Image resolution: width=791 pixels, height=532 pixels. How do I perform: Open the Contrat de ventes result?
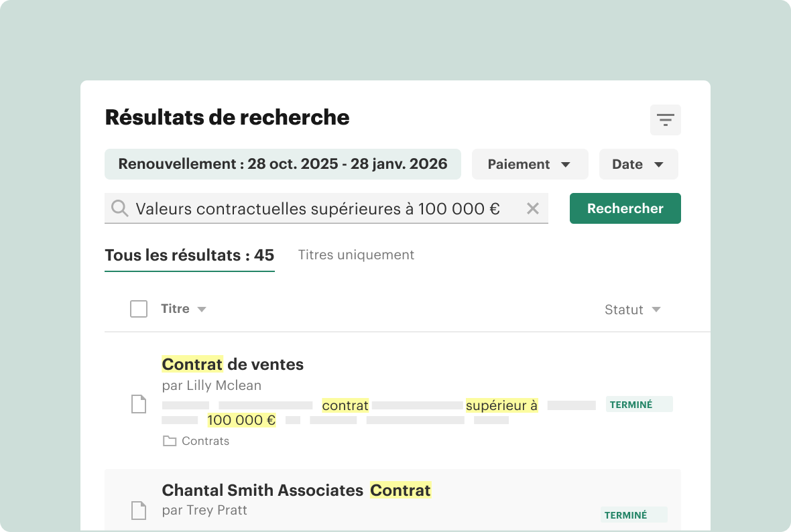[x=233, y=364]
